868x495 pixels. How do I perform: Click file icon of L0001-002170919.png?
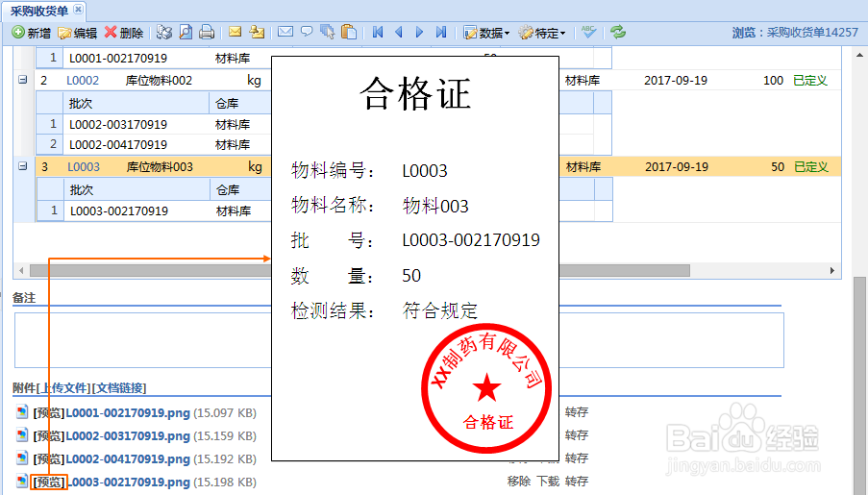tap(22, 412)
